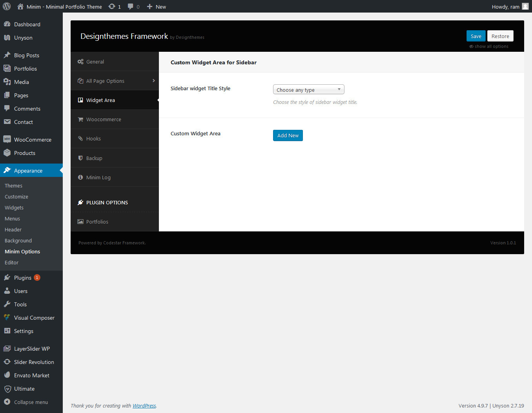This screenshot has height=413, width=532.
Task: Open the Woocommerce framework tab
Action: [x=115, y=119]
